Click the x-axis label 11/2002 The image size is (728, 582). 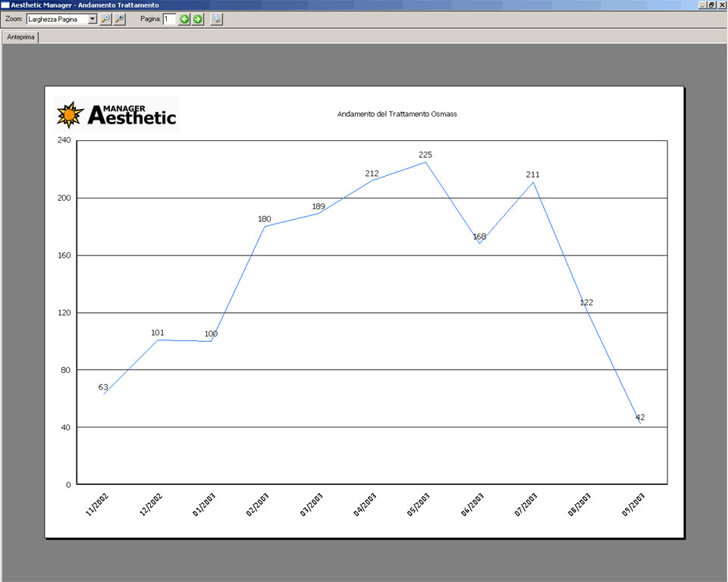point(97,505)
